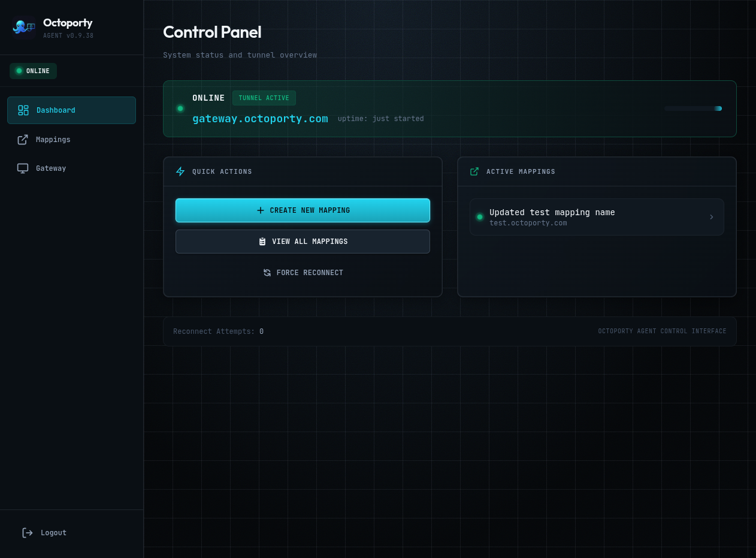This screenshot has width=756, height=558.
Task: Select the test.octoporty.com mapping subdomain text
Action: click(x=528, y=223)
